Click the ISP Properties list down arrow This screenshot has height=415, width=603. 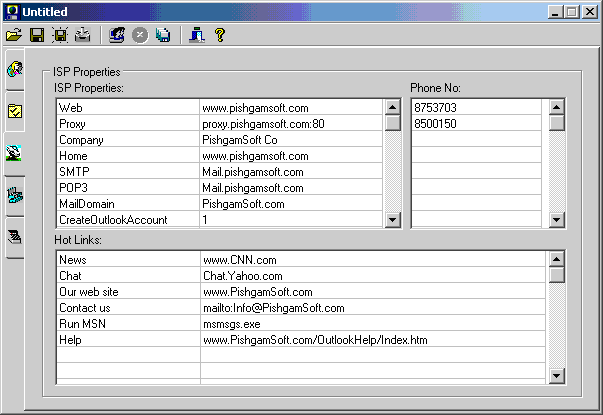click(x=392, y=220)
